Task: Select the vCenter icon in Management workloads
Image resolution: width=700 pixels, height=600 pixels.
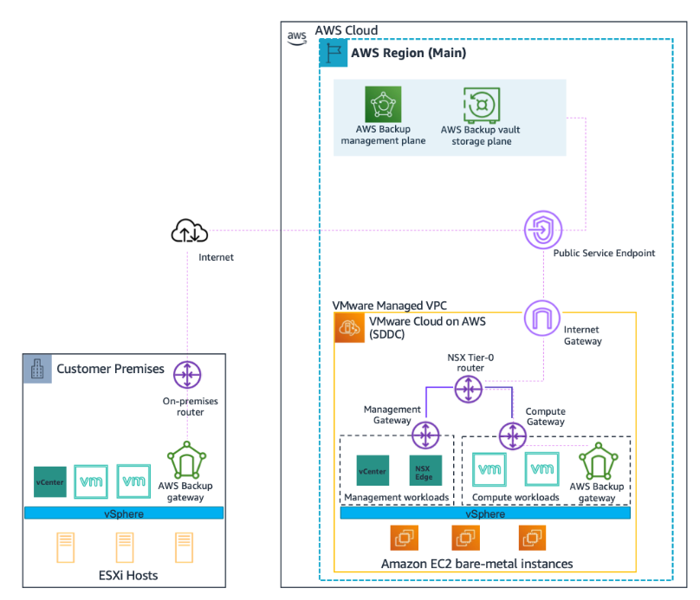Action: point(371,470)
